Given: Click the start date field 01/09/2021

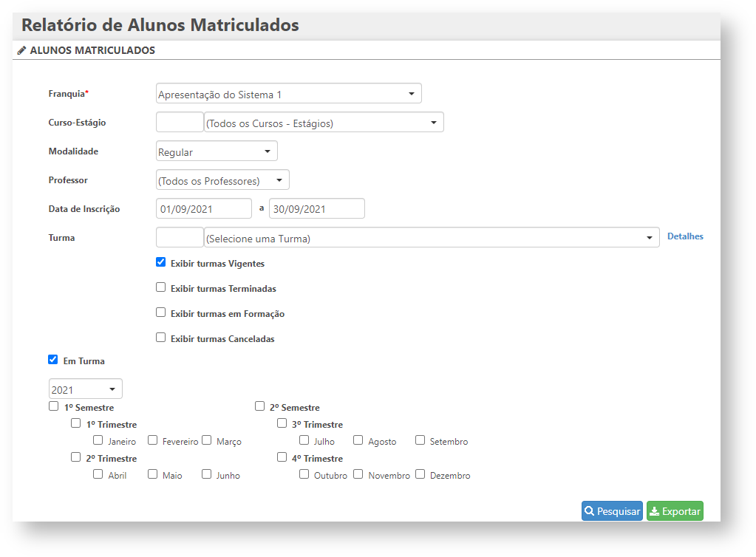Looking at the screenshot, I should [204, 209].
